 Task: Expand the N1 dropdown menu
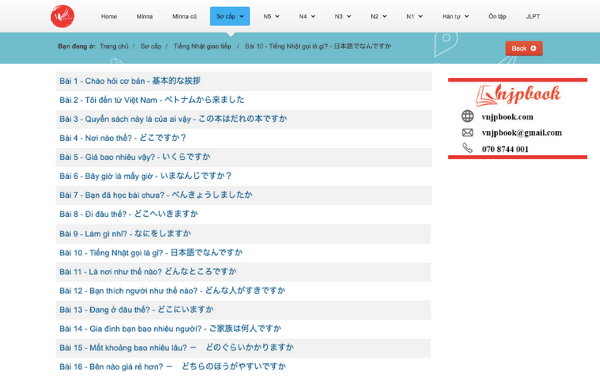(414, 16)
